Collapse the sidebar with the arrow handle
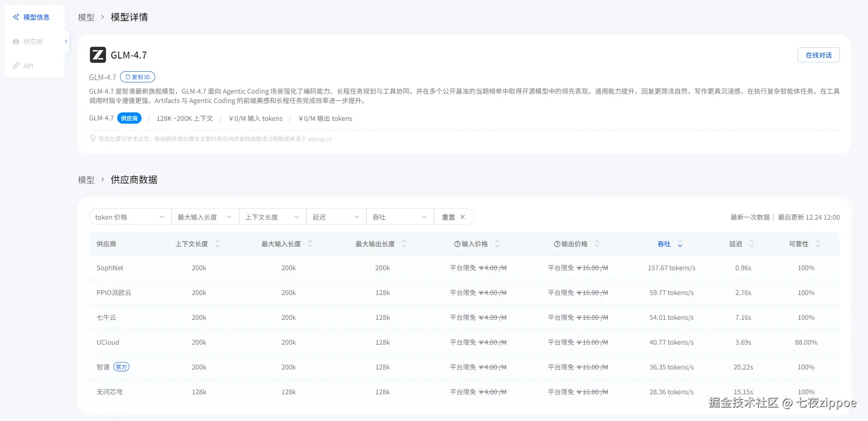Screen dimensions: 868x421 click(66, 41)
